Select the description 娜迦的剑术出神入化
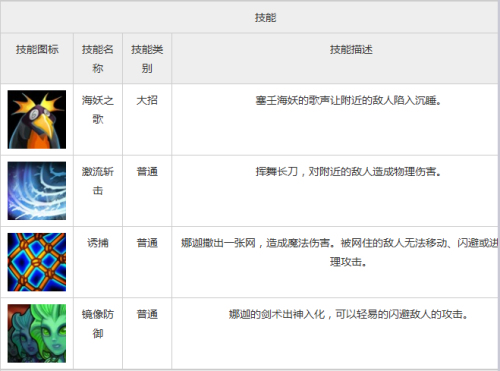The height and width of the screenshot is (371, 500). coord(348,314)
